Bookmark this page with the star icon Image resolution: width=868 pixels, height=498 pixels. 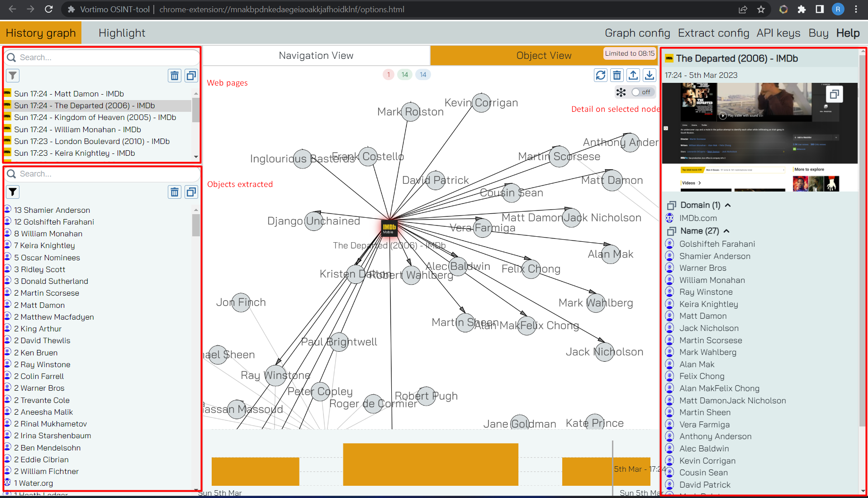coord(761,9)
